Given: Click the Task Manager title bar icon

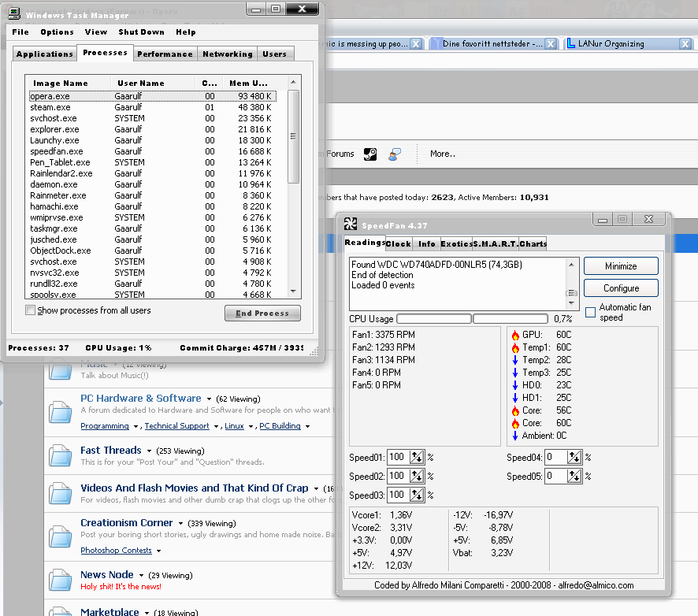Looking at the screenshot, I should coord(14,14).
